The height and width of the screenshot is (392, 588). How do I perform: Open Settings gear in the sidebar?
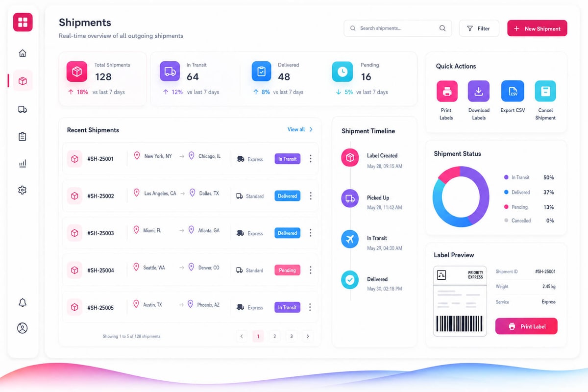tap(23, 190)
